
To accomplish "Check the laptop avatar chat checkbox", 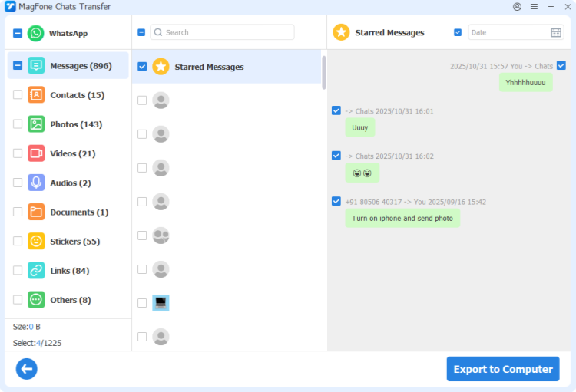I will pos(142,303).
